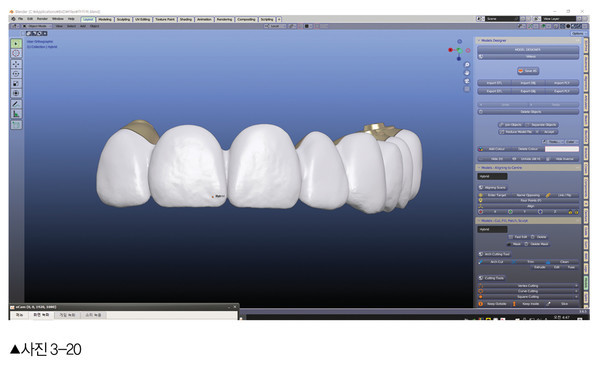The width and height of the screenshot is (600, 372).
Task: Click the white colour swatch field
Action: point(562,149)
